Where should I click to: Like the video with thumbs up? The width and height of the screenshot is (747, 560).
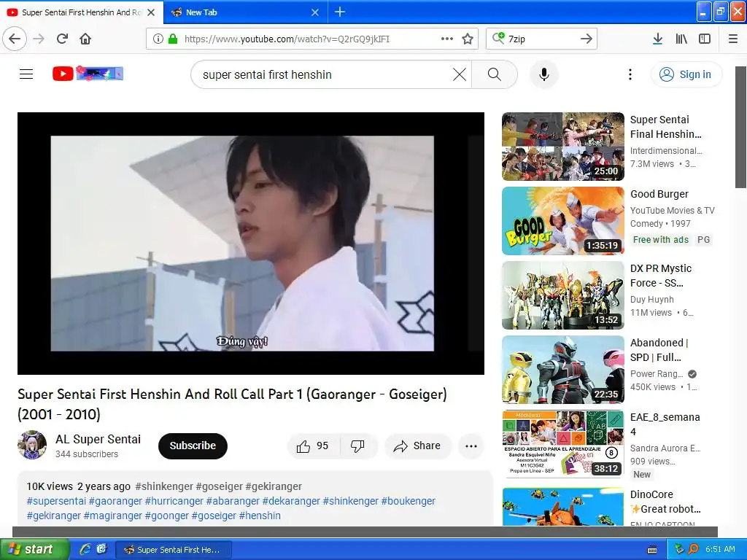[313, 446]
